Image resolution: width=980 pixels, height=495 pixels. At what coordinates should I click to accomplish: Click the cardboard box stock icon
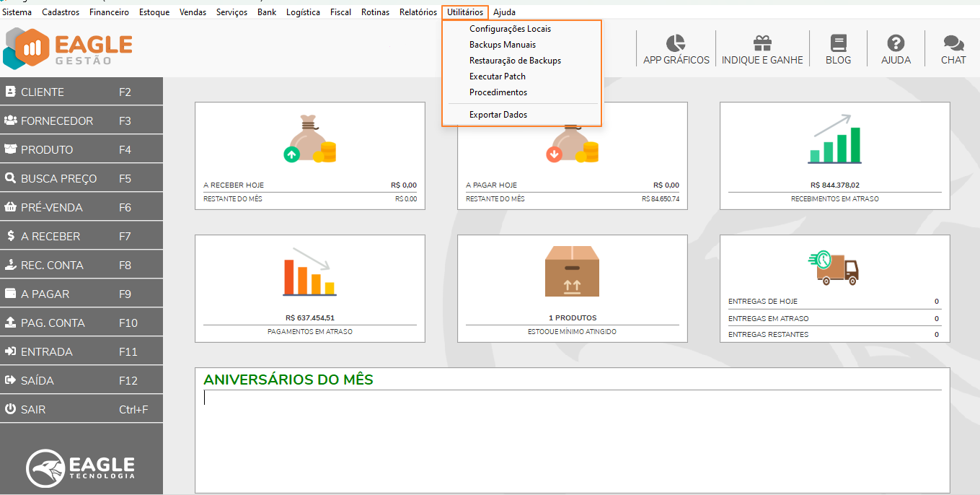(x=572, y=271)
